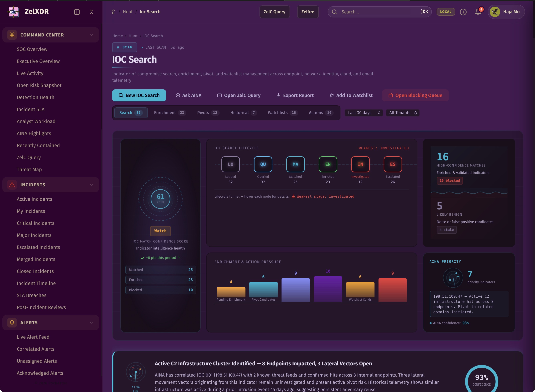The height and width of the screenshot is (392, 535).
Task: Click the sidebar collapse X icon
Action: click(x=92, y=12)
